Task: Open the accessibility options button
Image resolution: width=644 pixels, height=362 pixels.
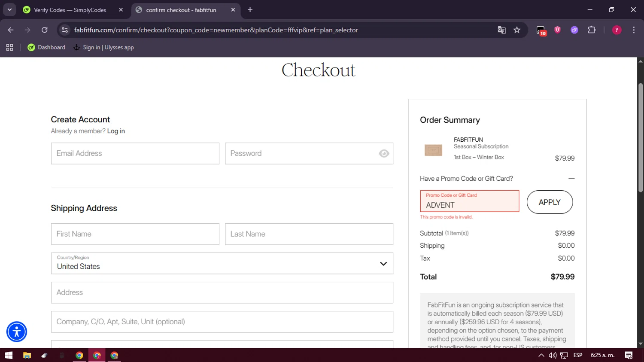Action: point(17,332)
